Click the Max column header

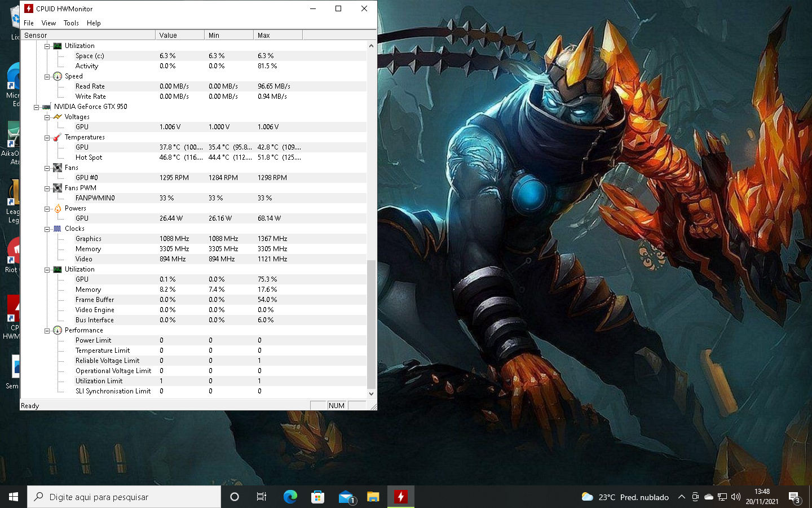(278, 35)
